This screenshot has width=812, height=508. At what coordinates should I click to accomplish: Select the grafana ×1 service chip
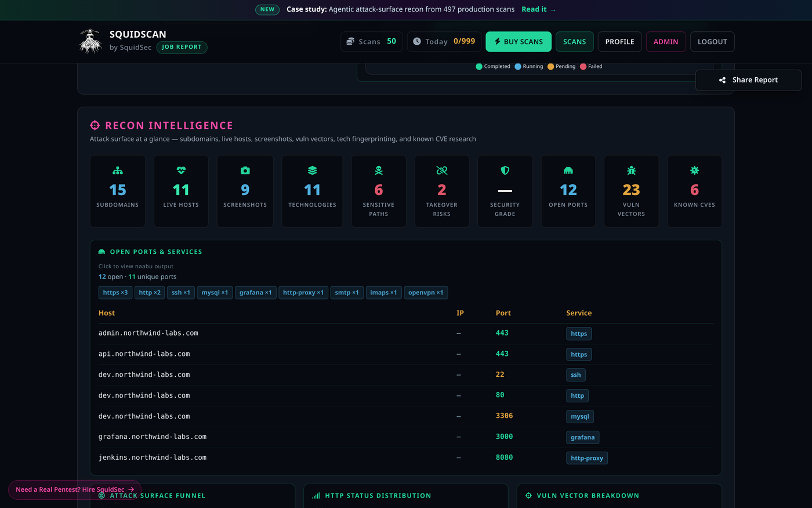coord(256,293)
